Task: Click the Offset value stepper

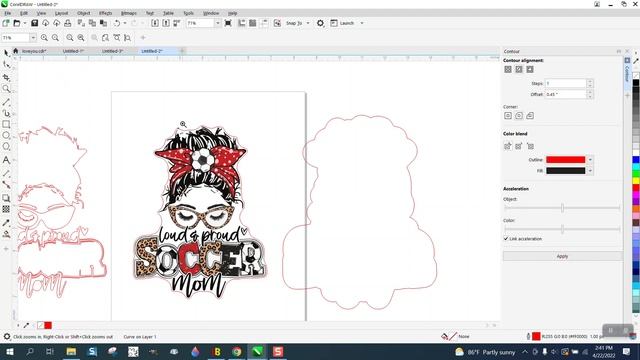Action: [590, 94]
